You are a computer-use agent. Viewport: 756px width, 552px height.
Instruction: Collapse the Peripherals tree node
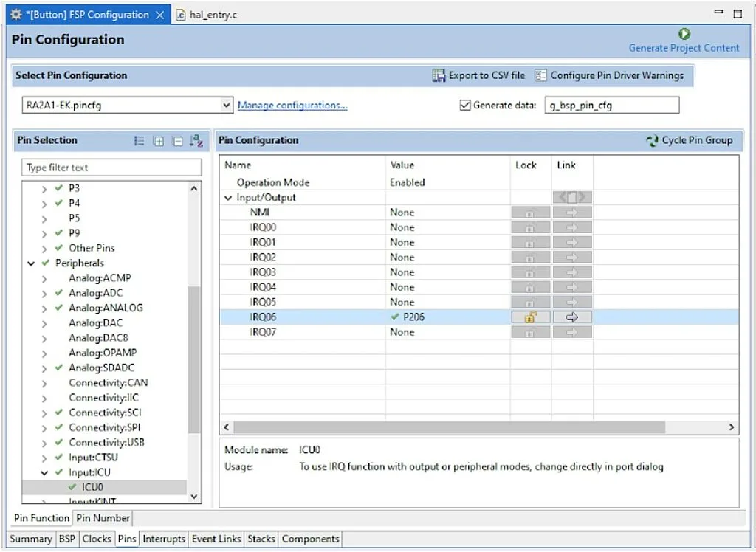(32, 263)
